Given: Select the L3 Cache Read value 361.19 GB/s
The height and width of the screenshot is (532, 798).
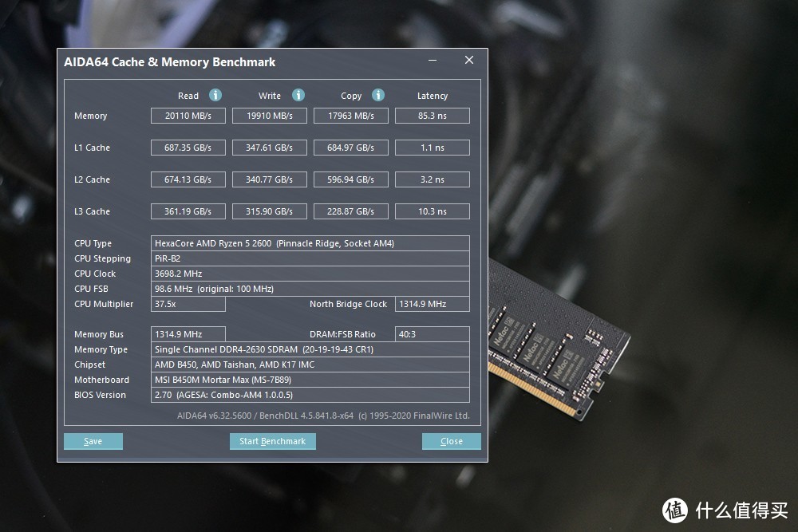Looking at the screenshot, I should (188, 211).
